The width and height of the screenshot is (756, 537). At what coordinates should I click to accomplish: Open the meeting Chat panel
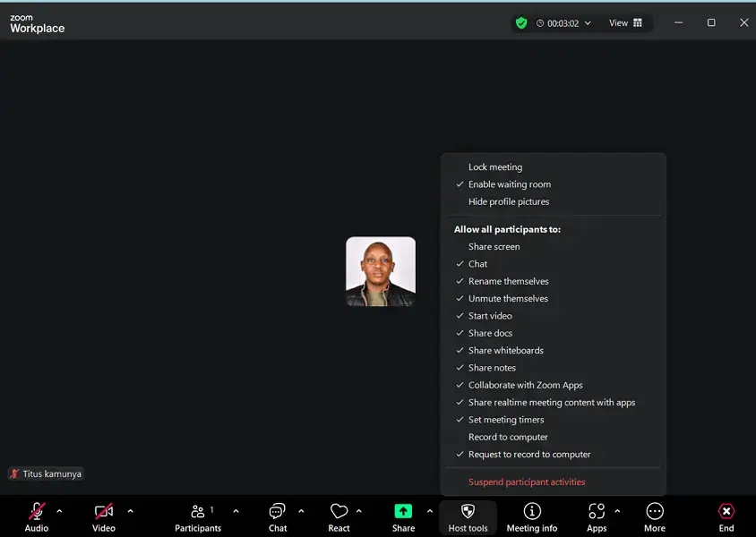[276, 516]
